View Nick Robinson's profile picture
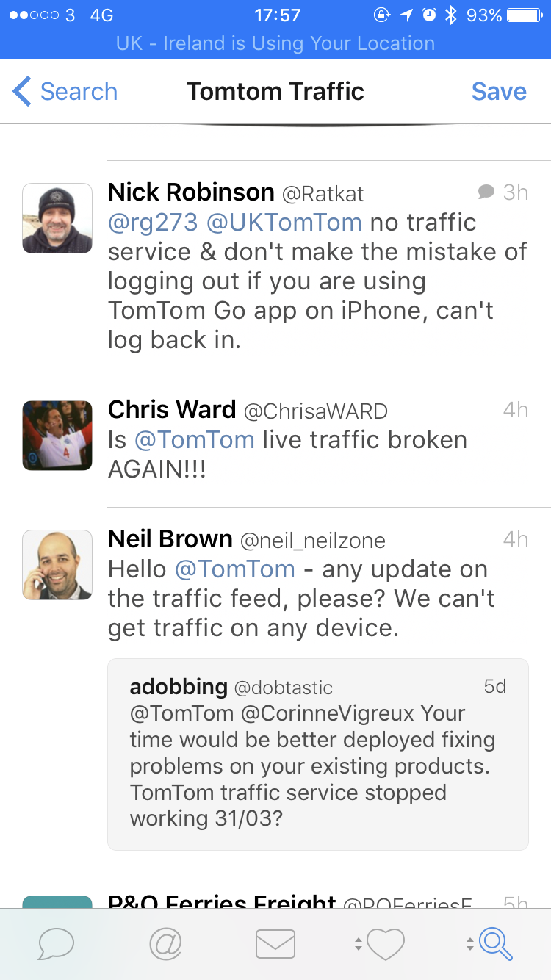551x980 pixels. (57, 218)
